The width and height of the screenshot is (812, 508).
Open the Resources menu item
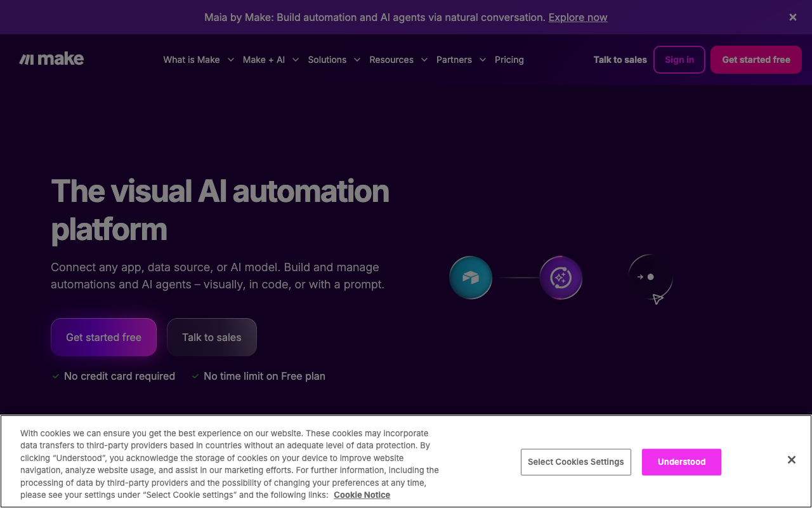(391, 60)
